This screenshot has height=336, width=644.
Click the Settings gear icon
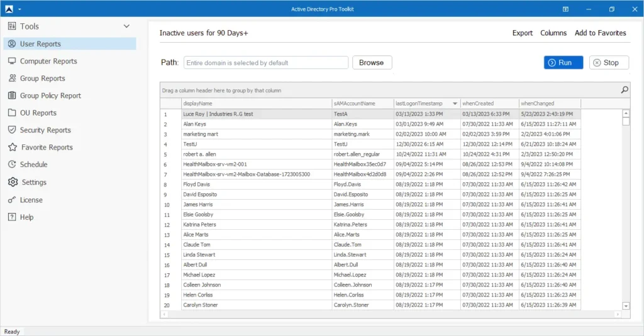13,182
